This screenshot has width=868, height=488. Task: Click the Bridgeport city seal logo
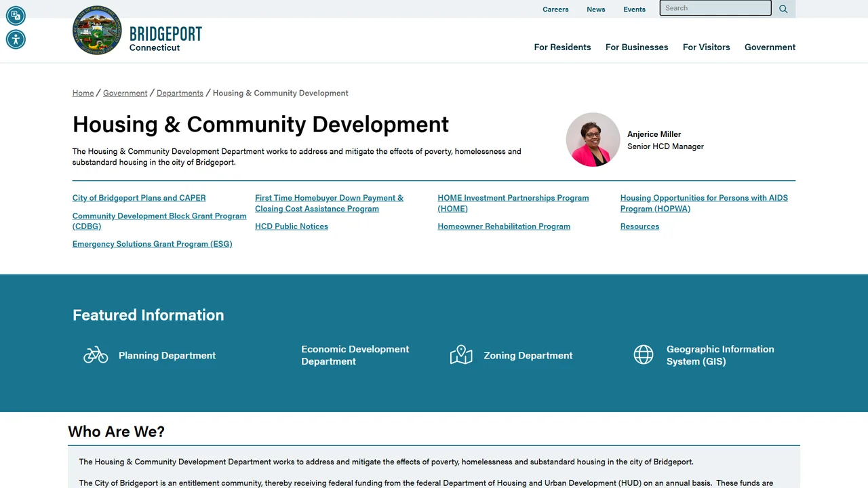(x=97, y=30)
